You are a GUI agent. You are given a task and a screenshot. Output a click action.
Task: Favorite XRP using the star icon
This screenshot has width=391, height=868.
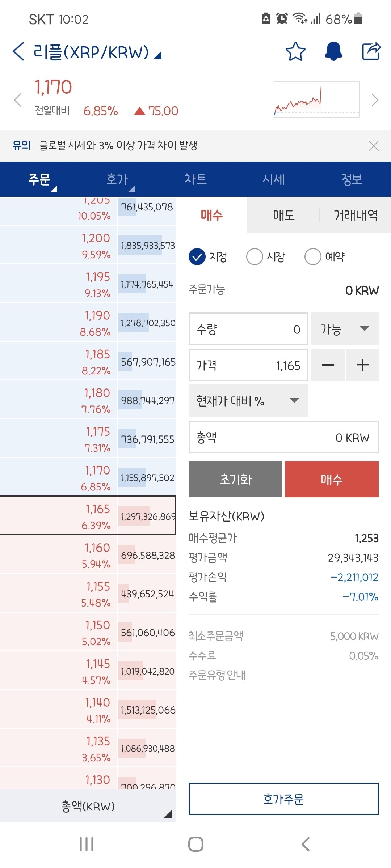click(295, 51)
